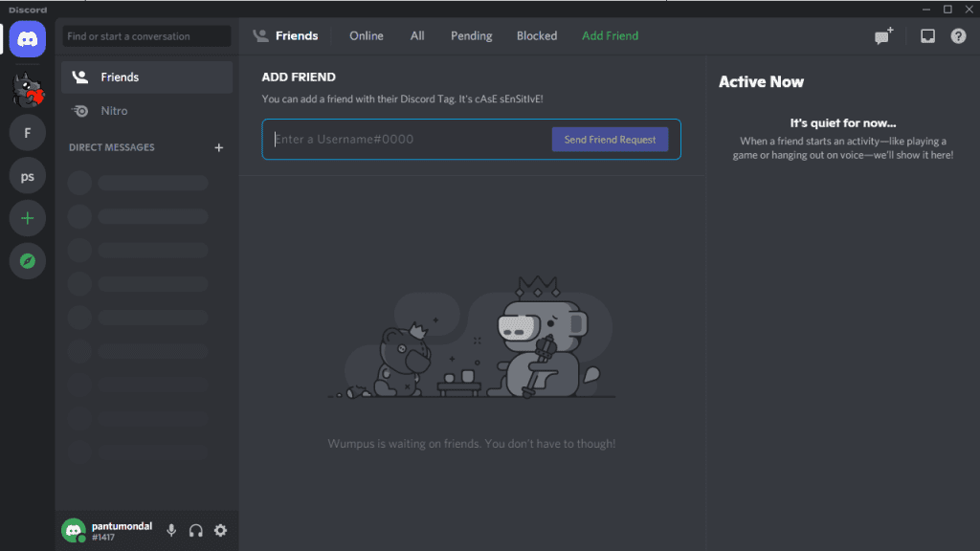Click the pantumondal #1417 username tag
This screenshot has height=551, width=980.
(122, 531)
